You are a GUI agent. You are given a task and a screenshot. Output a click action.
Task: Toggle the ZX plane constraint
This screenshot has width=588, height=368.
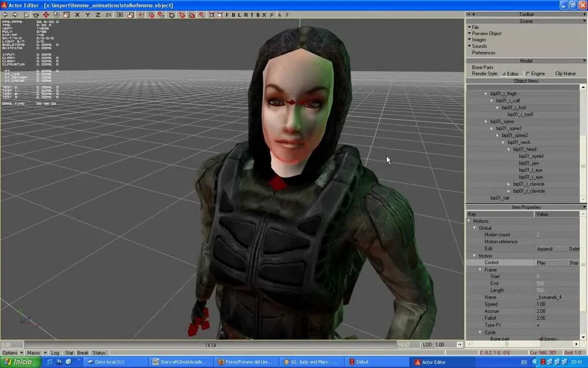pyautogui.click(x=108, y=15)
